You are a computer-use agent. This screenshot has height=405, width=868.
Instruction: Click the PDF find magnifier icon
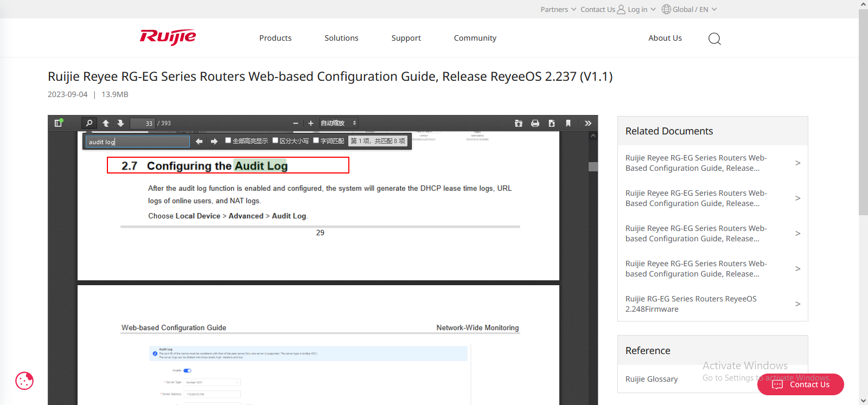pyautogui.click(x=89, y=123)
